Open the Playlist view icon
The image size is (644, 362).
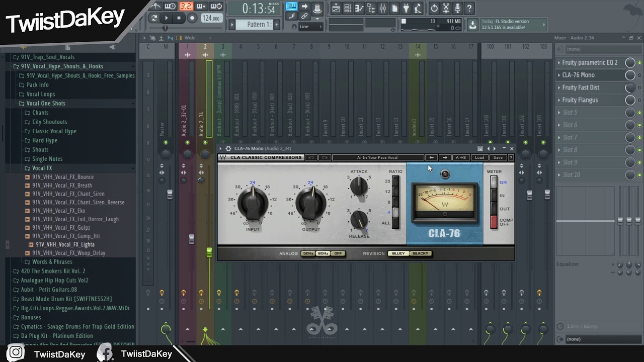[x=336, y=9]
